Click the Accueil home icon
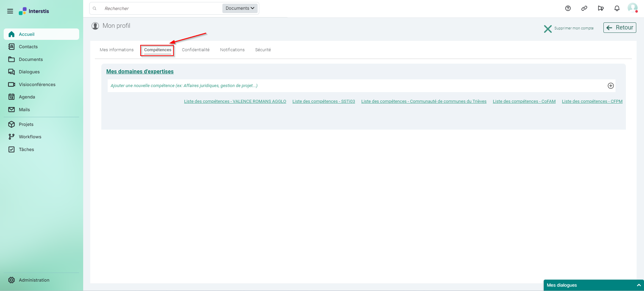Screen dimensions: 644x291 click(11, 34)
